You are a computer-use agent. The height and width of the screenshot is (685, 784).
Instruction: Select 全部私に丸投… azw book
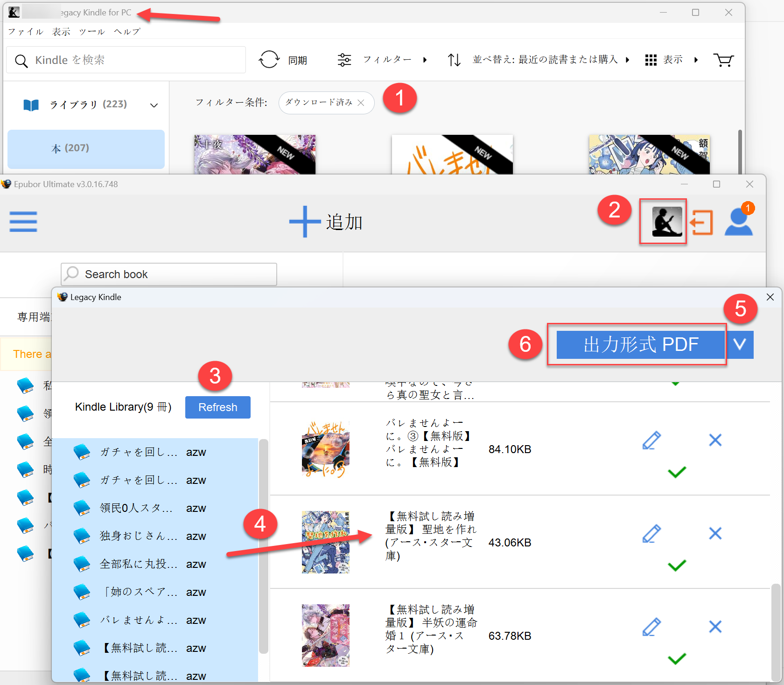(155, 564)
